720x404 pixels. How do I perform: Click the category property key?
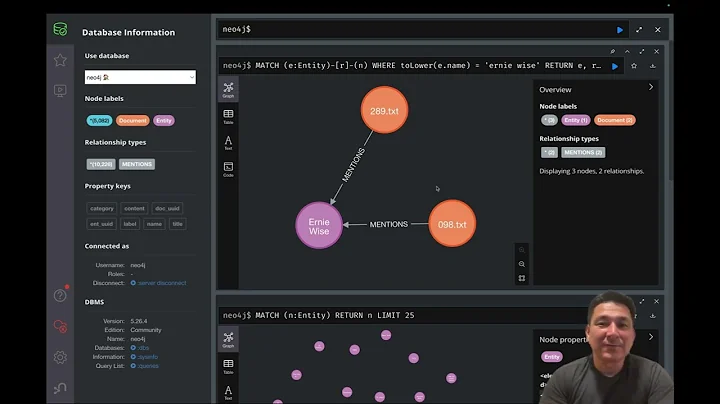click(x=101, y=208)
